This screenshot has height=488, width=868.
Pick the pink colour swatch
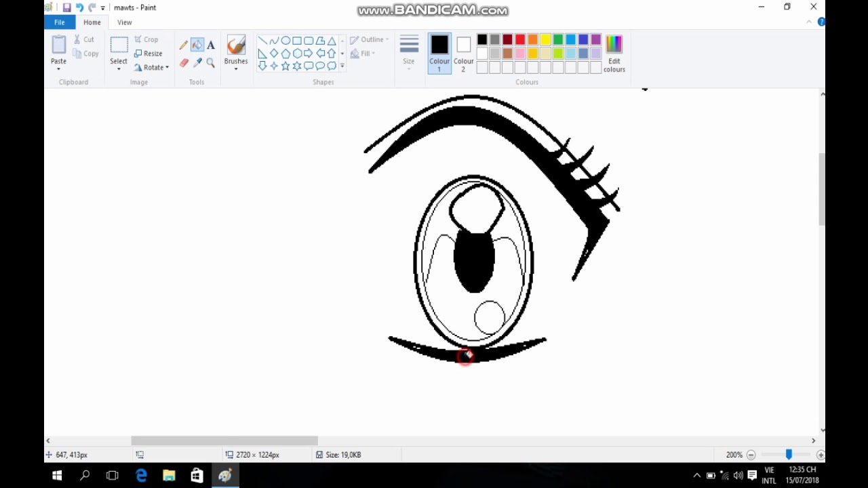[x=520, y=54]
